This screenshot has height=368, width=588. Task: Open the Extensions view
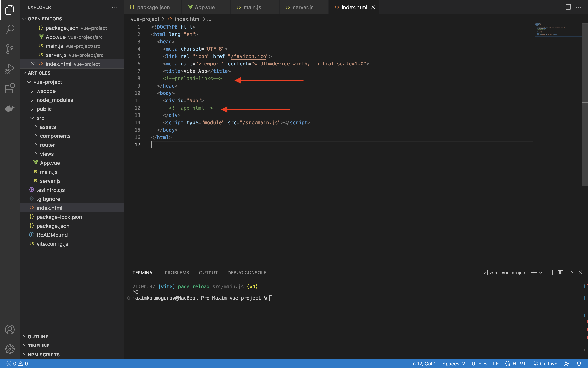(x=10, y=88)
